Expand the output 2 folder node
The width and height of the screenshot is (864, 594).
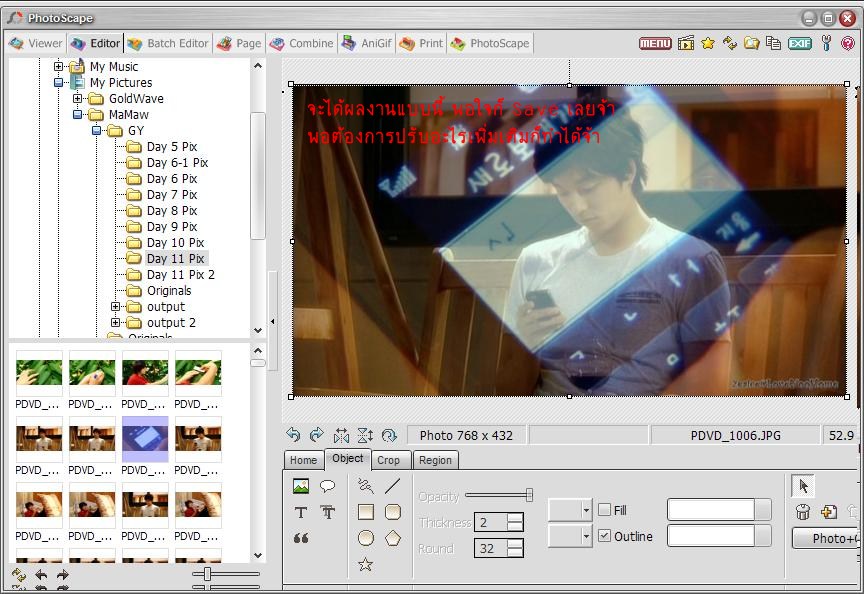[x=115, y=322]
